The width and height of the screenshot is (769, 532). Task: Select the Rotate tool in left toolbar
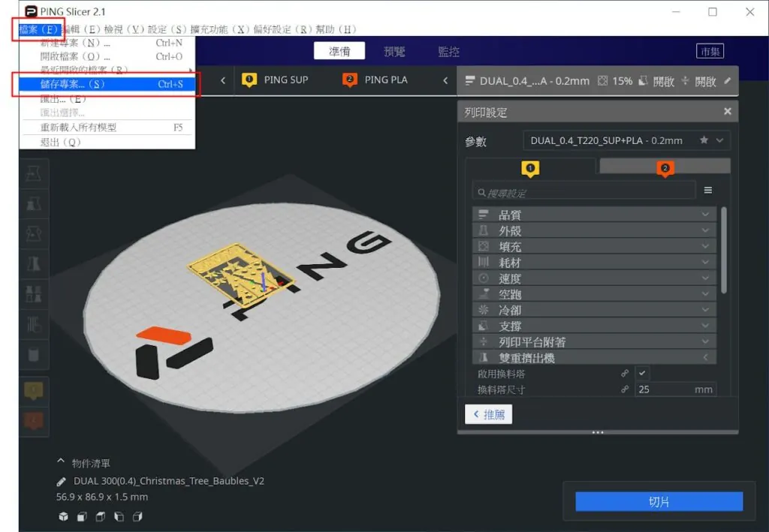pos(33,234)
